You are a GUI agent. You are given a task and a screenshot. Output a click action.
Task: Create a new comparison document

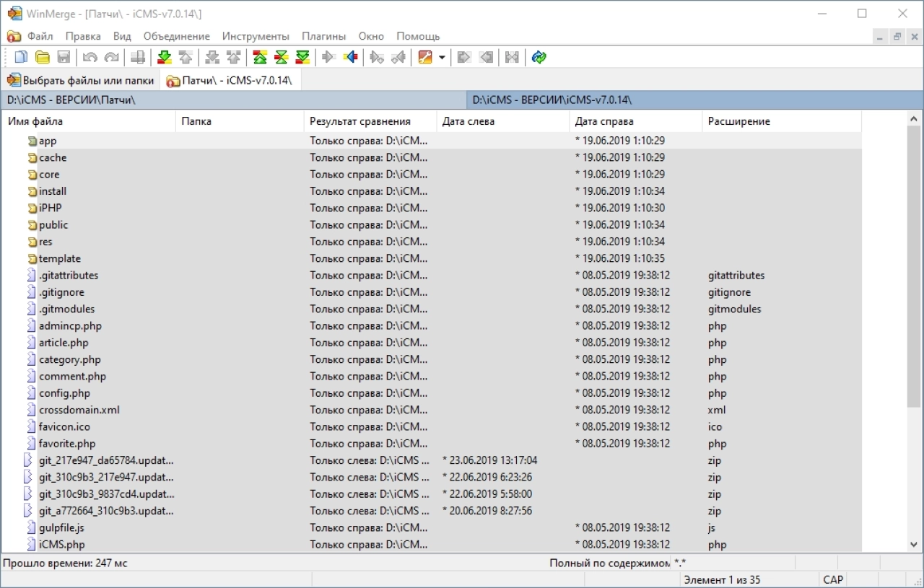22,57
